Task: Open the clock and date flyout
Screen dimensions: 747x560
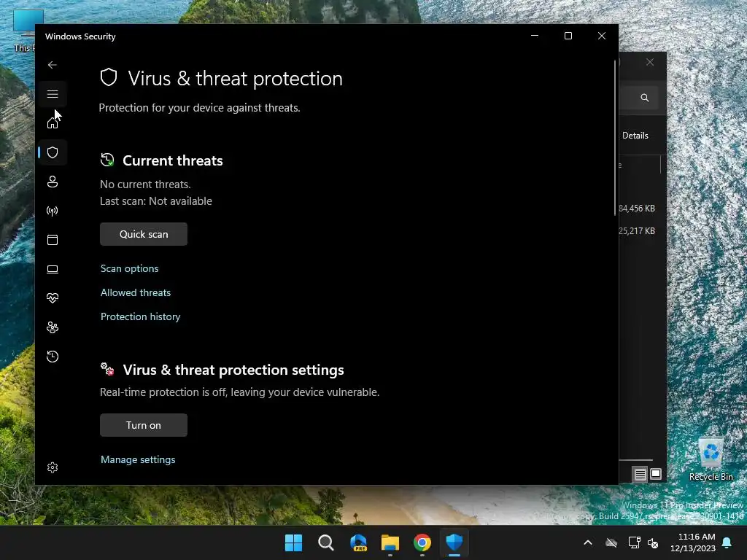Action: click(x=693, y=542)
